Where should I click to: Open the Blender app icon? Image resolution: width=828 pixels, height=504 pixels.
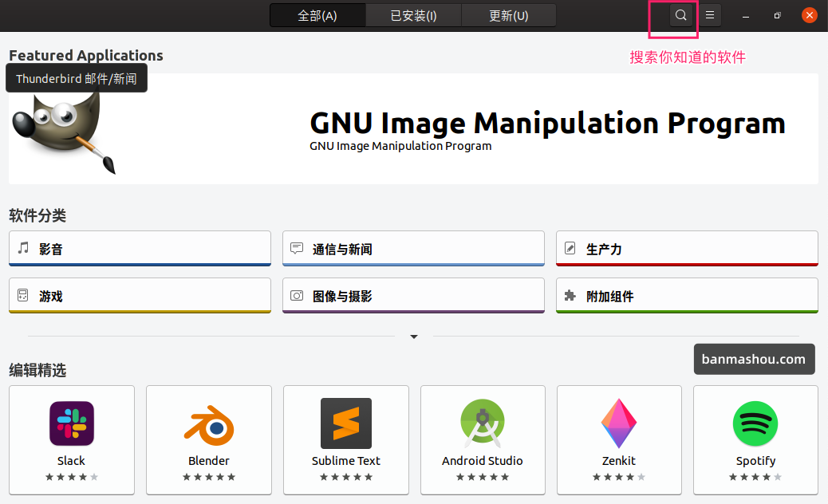[x=209, y=425]
